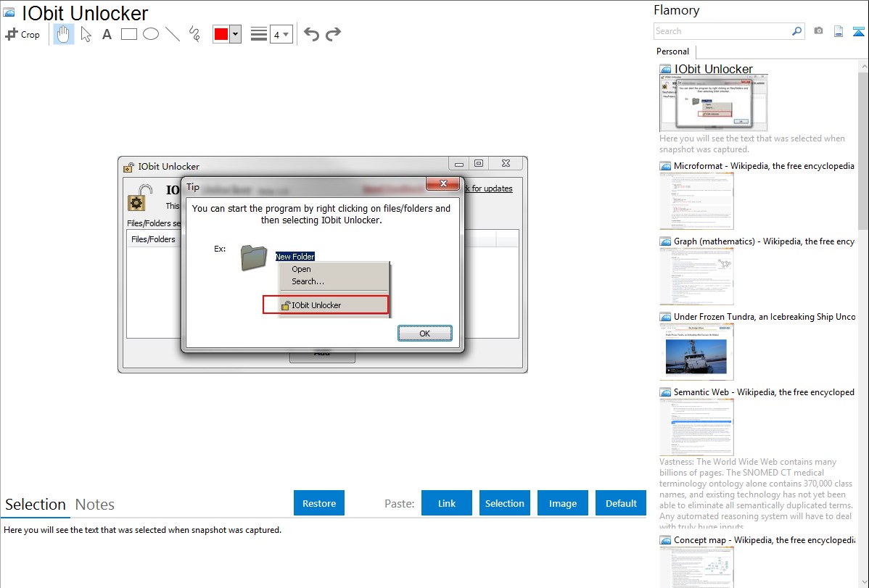Click the blue triangle icon beside the search bar
The height and width of the screenshot is (588, 869).
tap(858, 31)
